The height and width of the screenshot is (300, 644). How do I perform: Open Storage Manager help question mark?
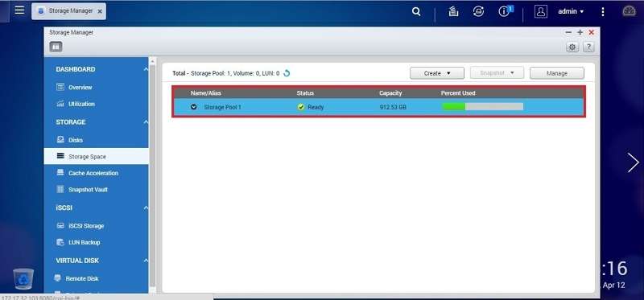[x=588, y=47]
